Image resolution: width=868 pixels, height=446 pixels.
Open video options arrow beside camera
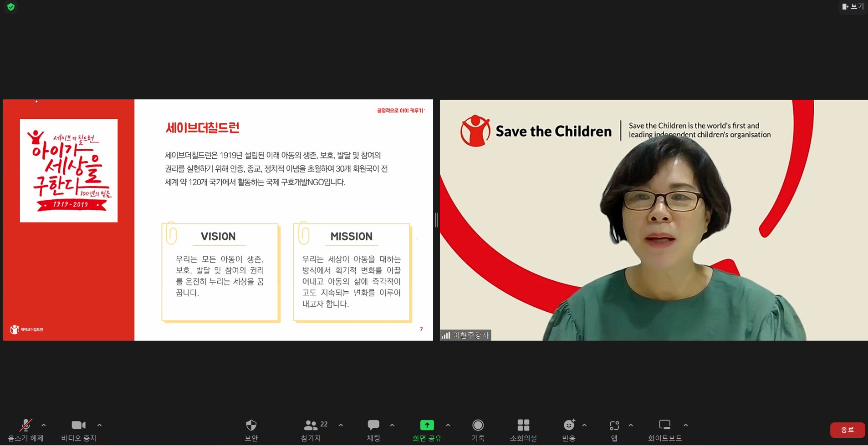click(100, 425)
